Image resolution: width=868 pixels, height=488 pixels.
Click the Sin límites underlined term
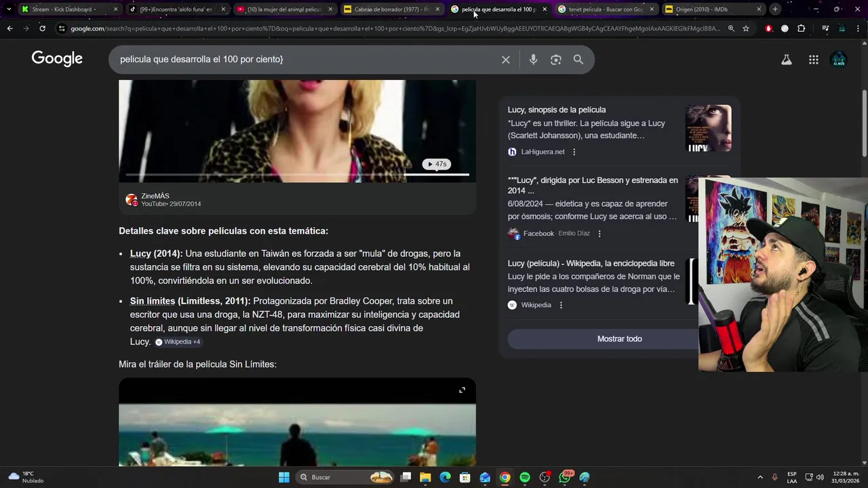[153, 301]
